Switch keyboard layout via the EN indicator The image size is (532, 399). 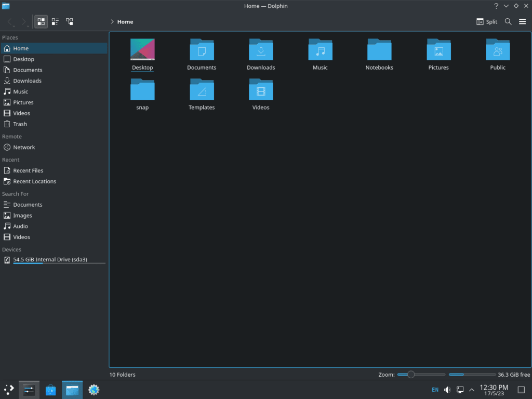[435, 389]
